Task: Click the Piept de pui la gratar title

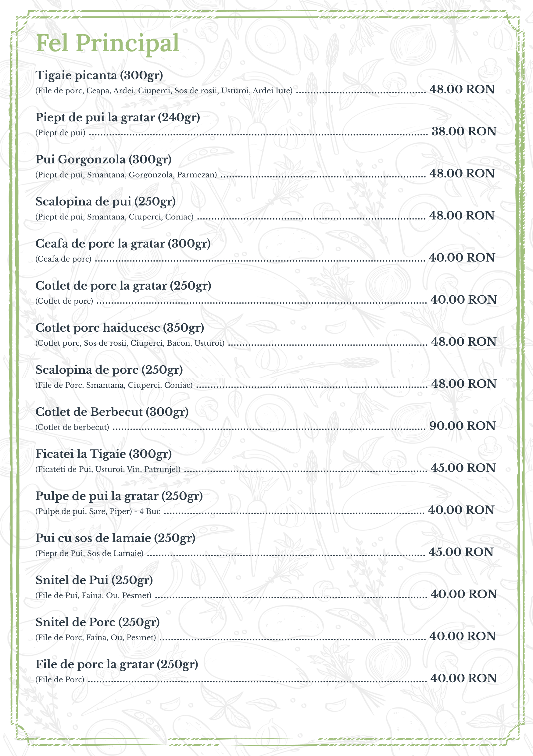Action: tap(118, 118)
